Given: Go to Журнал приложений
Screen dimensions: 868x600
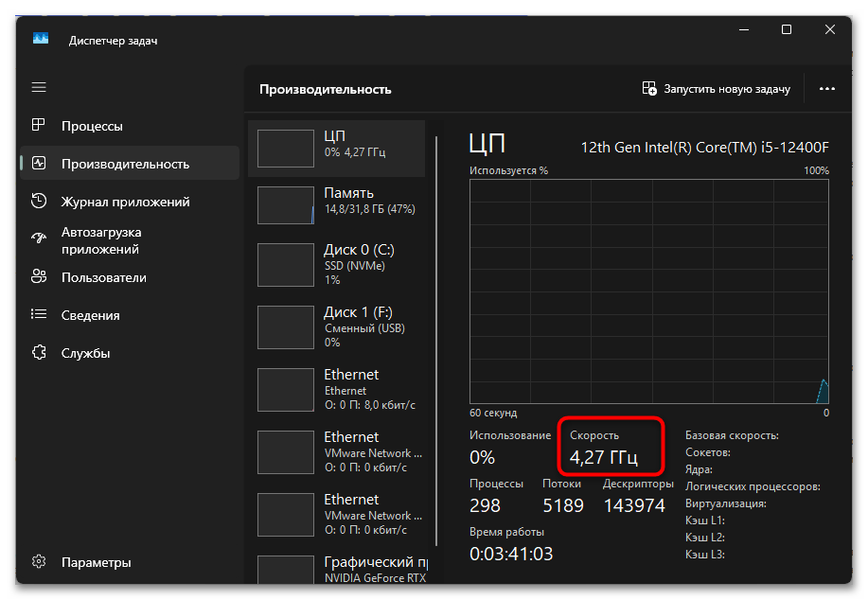Looking at the screenshot, I should [x=130, y=202].
